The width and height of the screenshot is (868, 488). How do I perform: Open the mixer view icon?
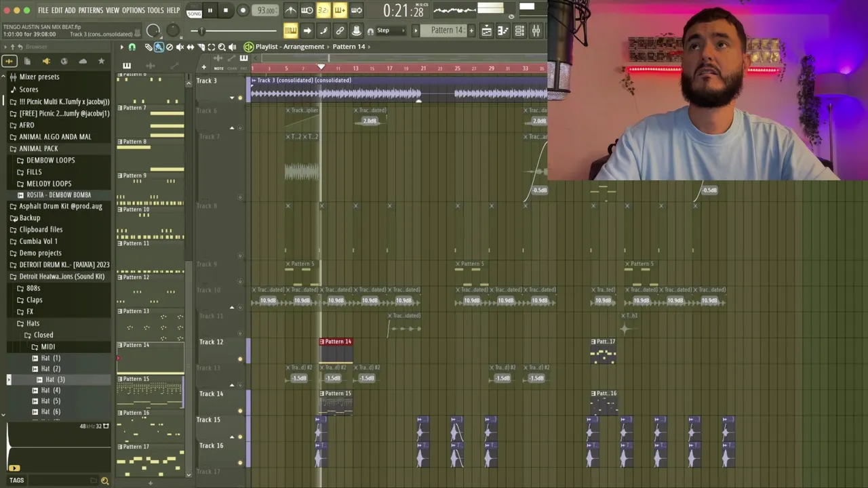coord(536,30)
